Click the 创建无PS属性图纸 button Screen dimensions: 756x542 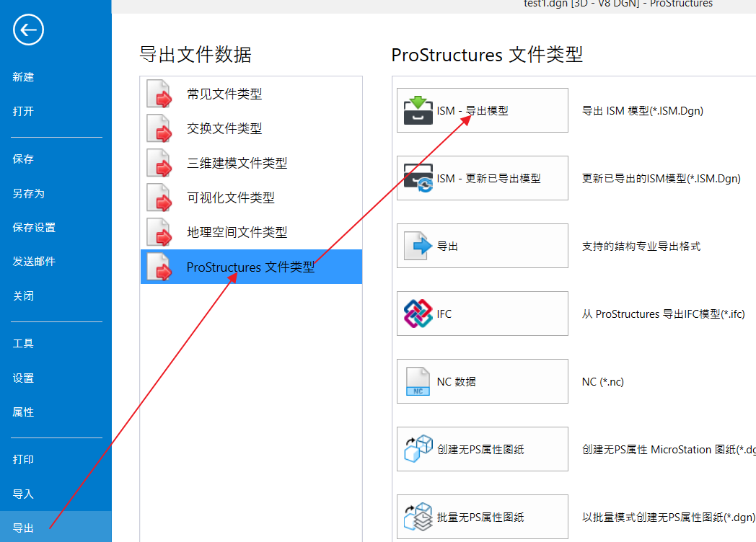click(482, 449)
